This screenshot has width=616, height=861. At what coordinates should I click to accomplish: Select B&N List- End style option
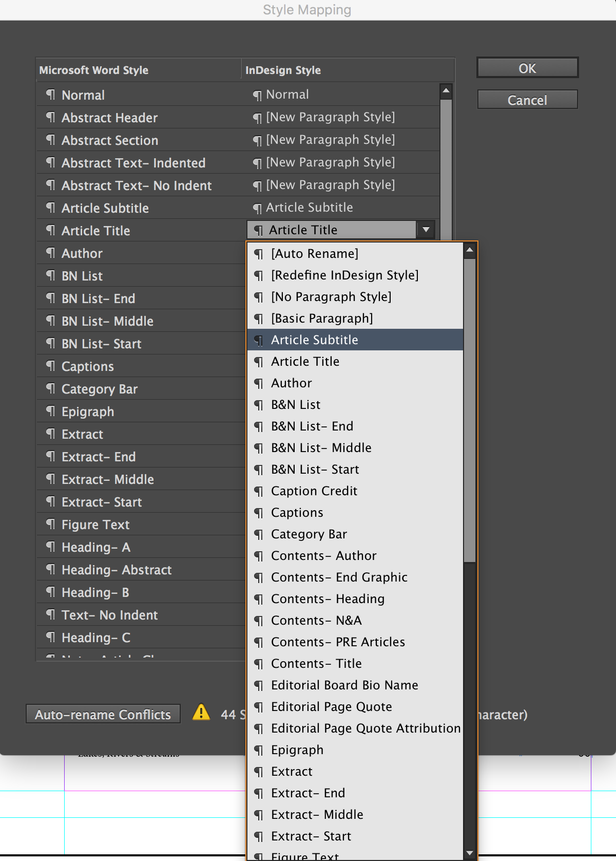point(355,426)
